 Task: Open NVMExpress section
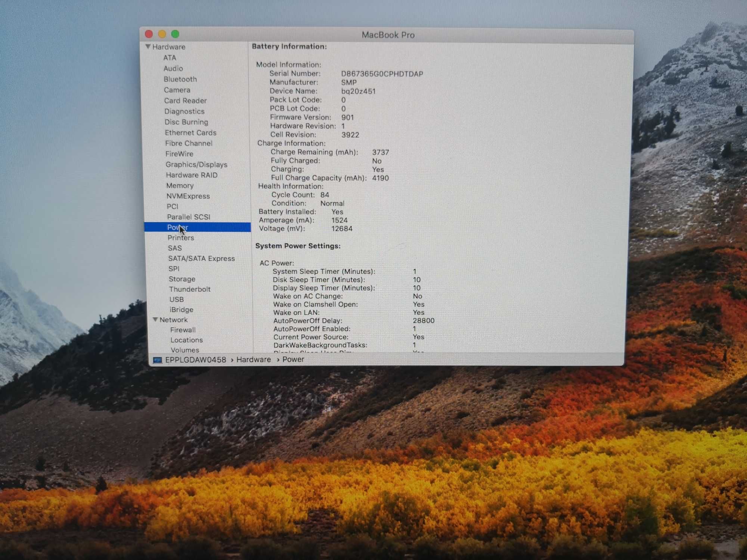pos(188,196)
